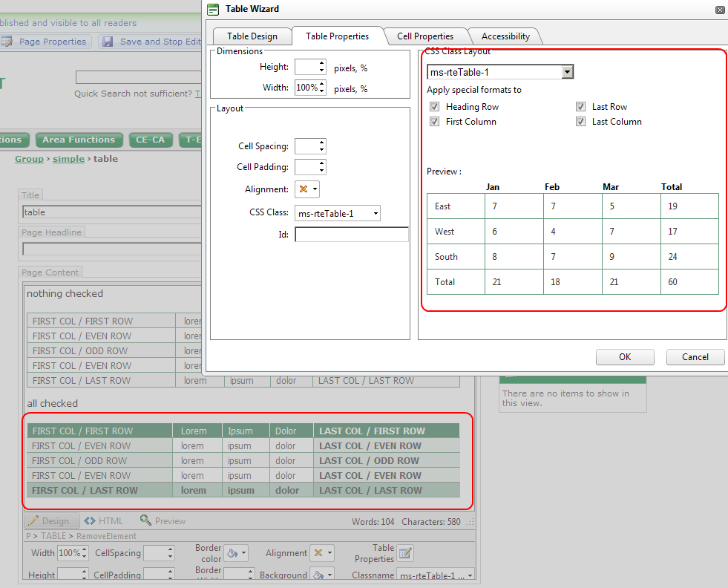Close the Table Wizard dialog
The height and width of the screenshot is (588, 728).
point(720,10)
